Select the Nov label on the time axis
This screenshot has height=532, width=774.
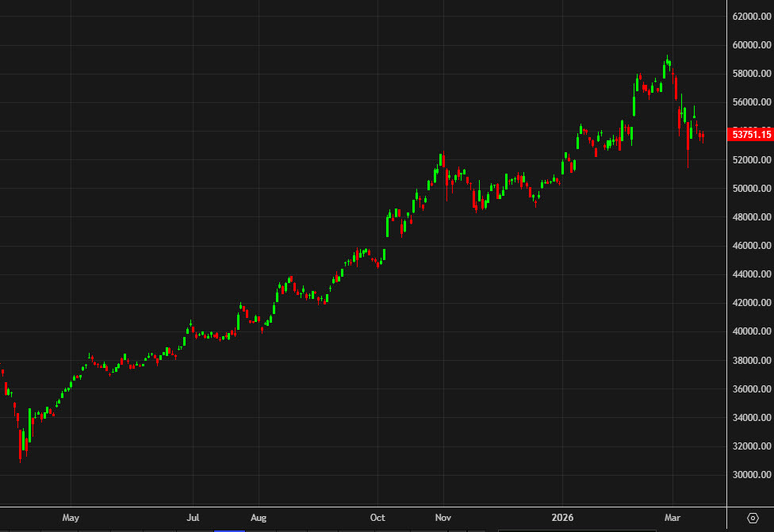pos(443,518)
